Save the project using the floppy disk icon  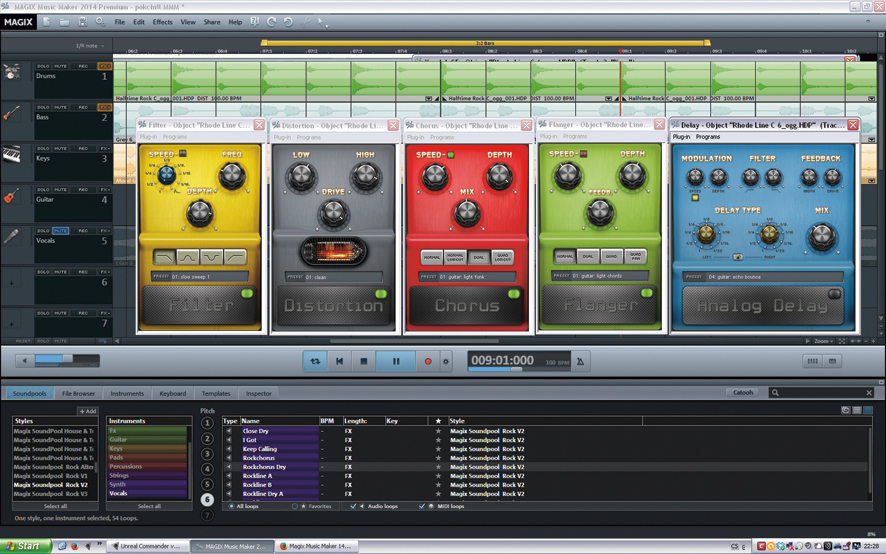click(82, 22)
